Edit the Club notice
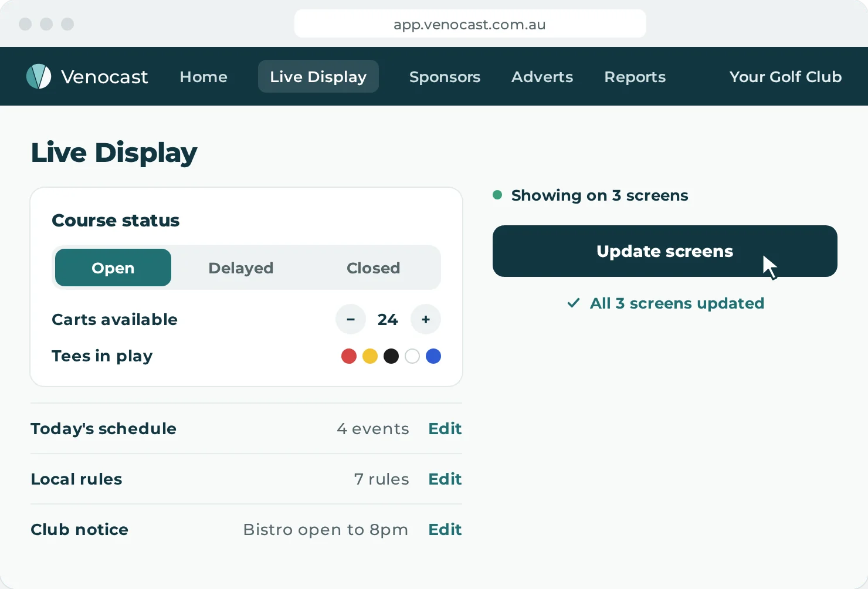Image resolution: width=868 pixels, height=589 pixels. click(445, 529)
